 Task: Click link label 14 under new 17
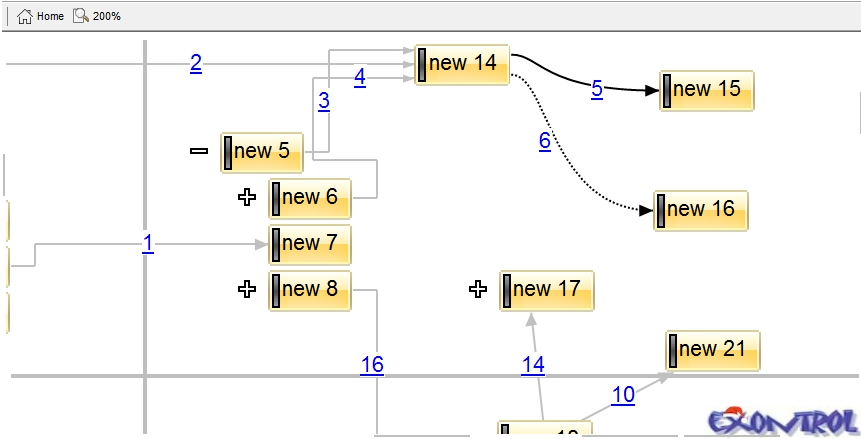click(533, 365)
